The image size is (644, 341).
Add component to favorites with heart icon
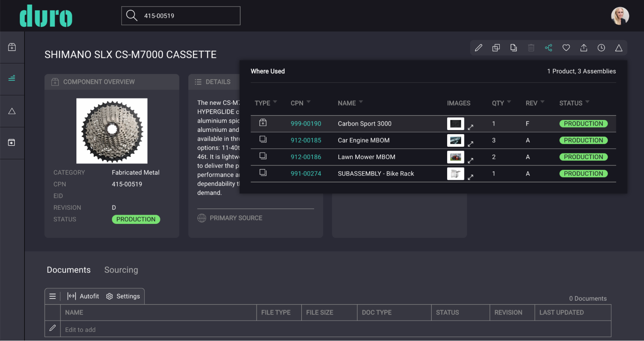tap(566, 48)
